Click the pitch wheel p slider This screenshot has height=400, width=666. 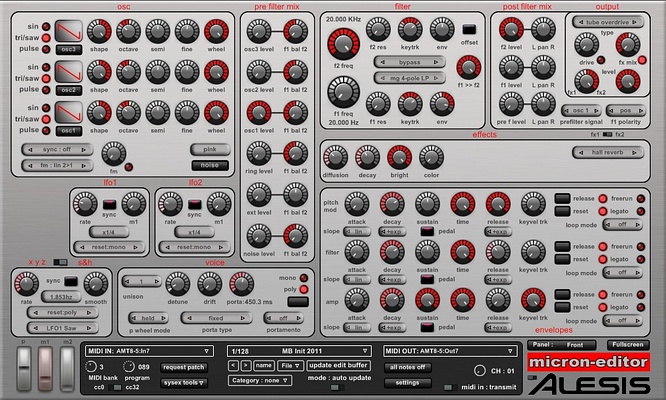[24, 368]
